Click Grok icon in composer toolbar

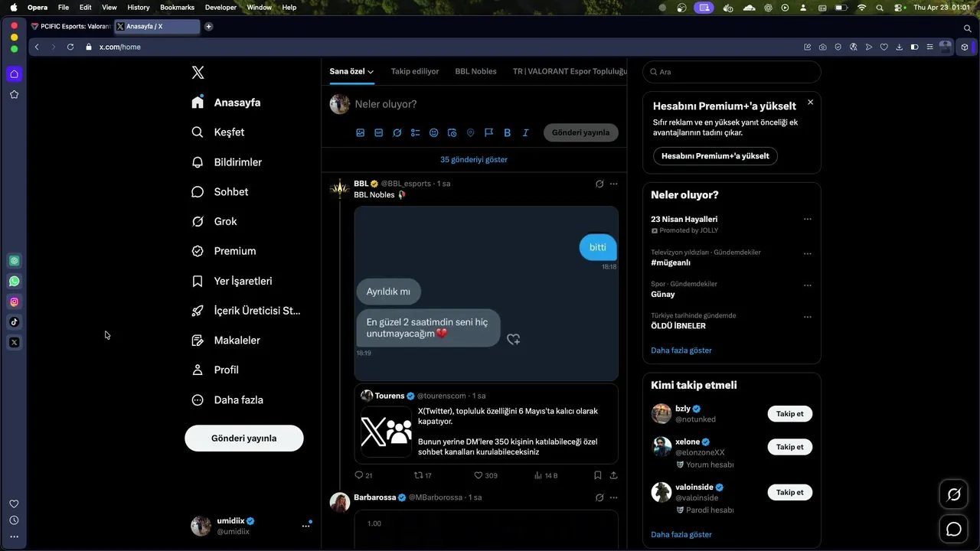[x=397, y=132]
